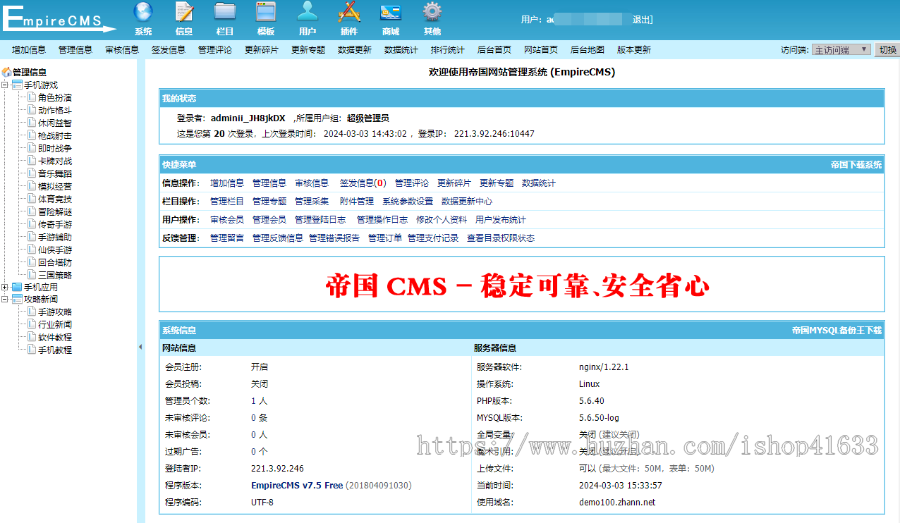Open the 信息 (Info) notepad icon
The image size is (900, 523).
coord(184,12)
